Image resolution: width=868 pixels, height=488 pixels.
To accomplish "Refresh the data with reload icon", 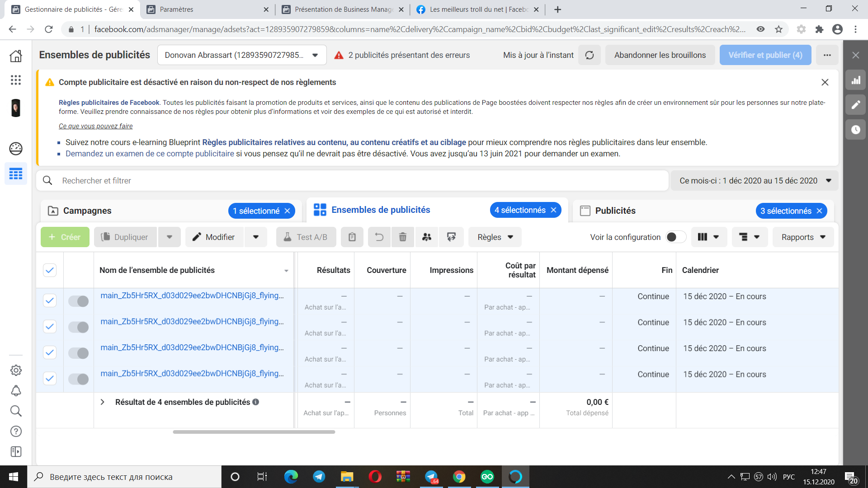I will pos(590,55).
